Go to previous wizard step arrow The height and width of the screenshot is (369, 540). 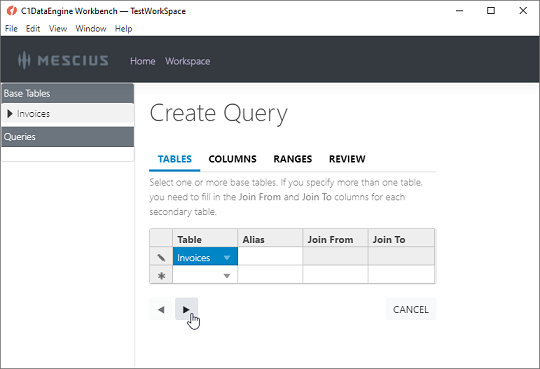pos(161,309)
